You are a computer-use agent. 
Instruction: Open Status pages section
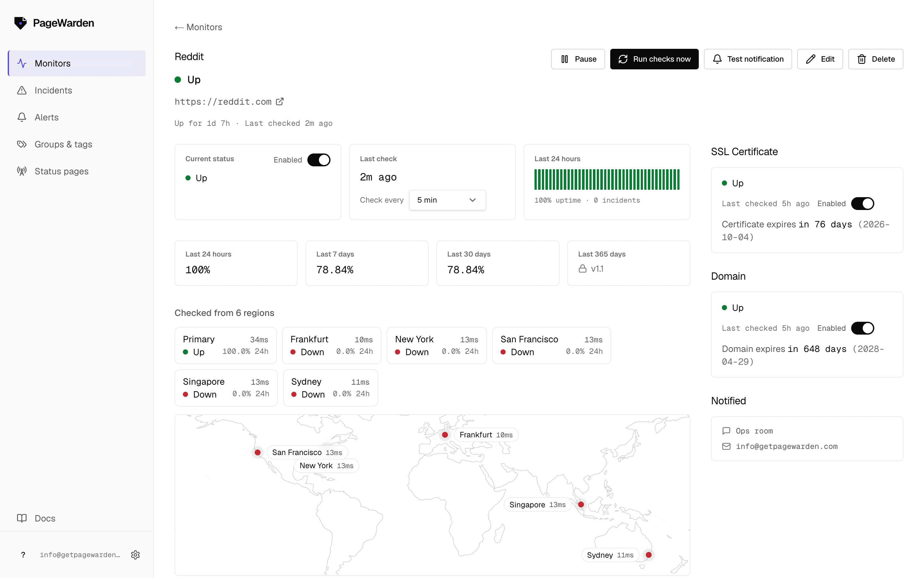click(77, 171)
